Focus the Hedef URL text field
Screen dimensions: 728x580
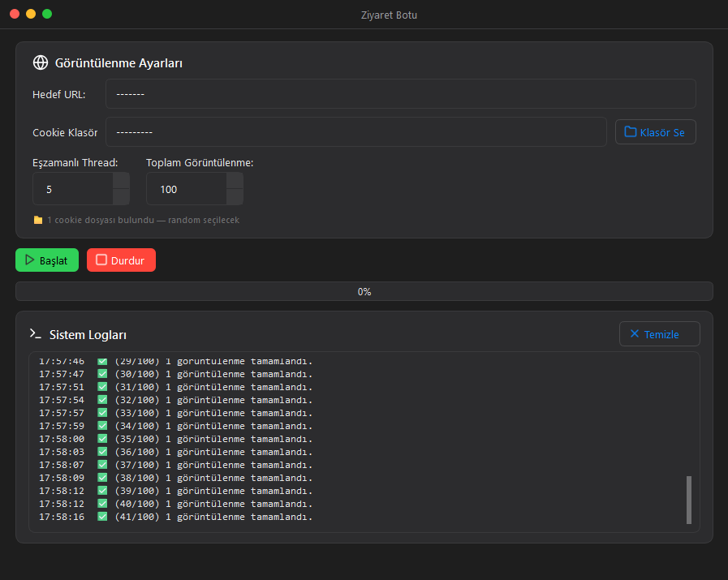401,94
